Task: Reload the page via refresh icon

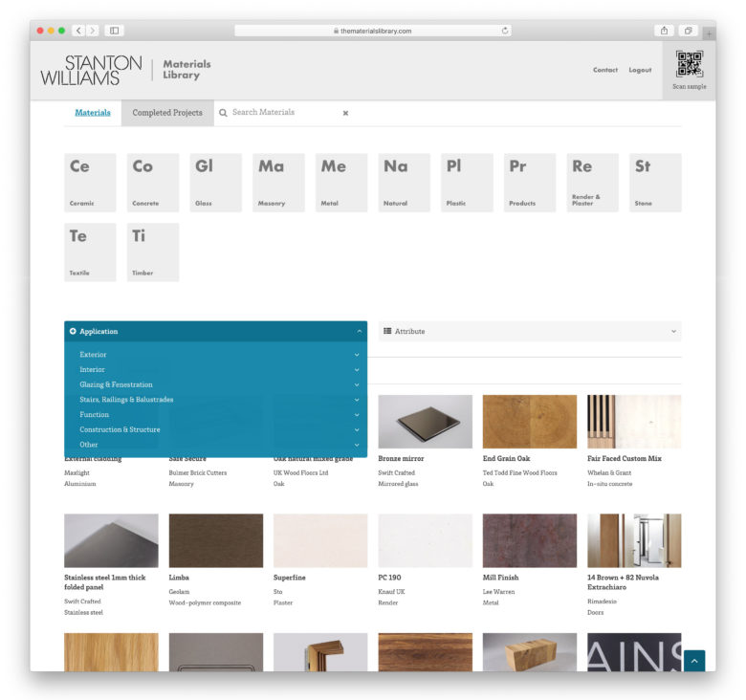Action: pyautogui.click(x=505, y=31)
